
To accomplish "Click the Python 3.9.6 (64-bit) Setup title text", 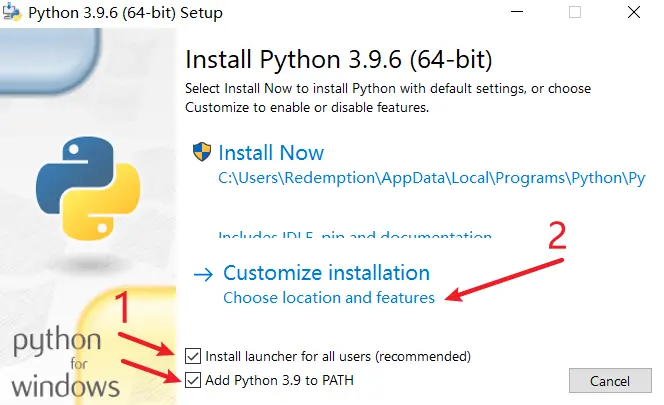I will pyautogui.click(x=125, y=13).
